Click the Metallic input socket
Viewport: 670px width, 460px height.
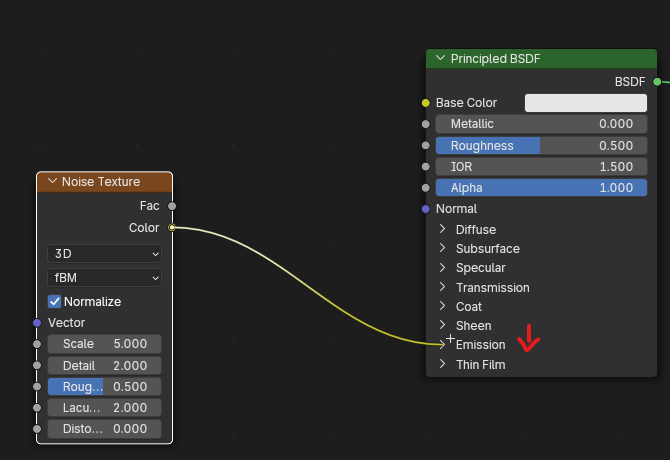pyautogui.click(x=426, y=124)
